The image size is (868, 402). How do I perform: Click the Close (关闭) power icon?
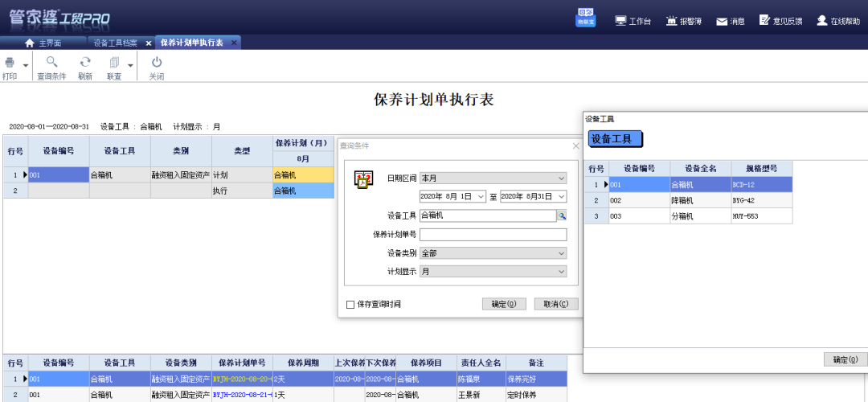(157, 63)
